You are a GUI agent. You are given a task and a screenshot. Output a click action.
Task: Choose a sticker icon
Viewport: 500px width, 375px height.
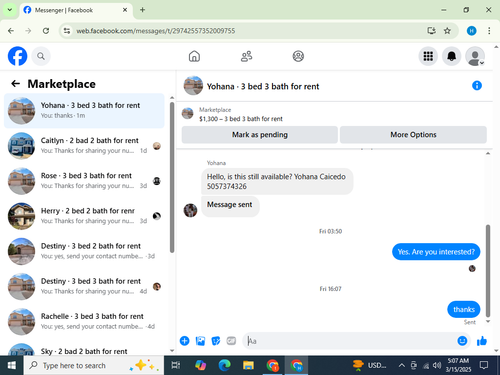(216, 341)
